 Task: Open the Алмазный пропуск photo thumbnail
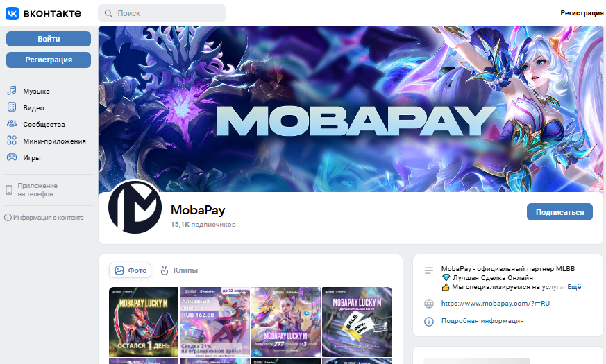tap(214, 322)
